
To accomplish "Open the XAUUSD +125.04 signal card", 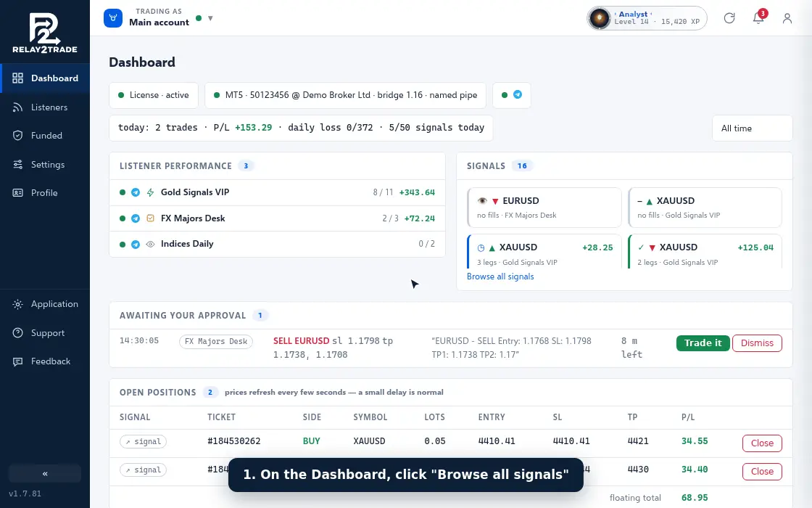I will pyautogui.click(x=705, y=252).
